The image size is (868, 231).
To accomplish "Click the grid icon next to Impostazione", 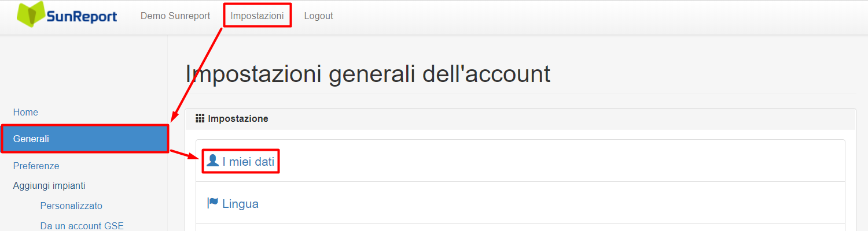I will click(200, 118).
